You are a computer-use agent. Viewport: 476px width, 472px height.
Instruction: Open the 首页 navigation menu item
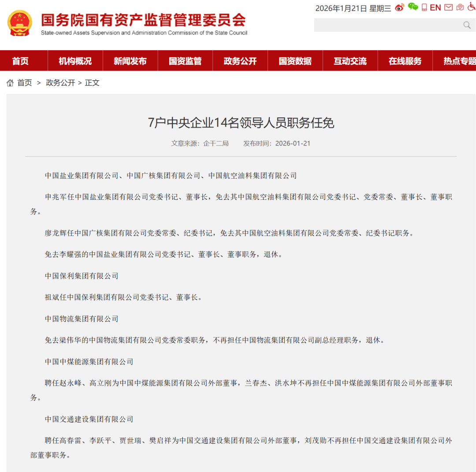click(21, 60)
